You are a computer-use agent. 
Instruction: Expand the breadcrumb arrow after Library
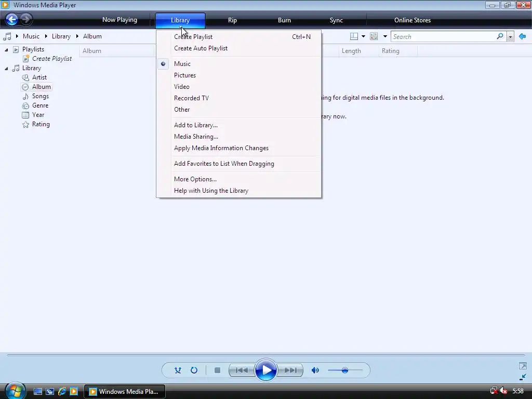click(77, 36)
